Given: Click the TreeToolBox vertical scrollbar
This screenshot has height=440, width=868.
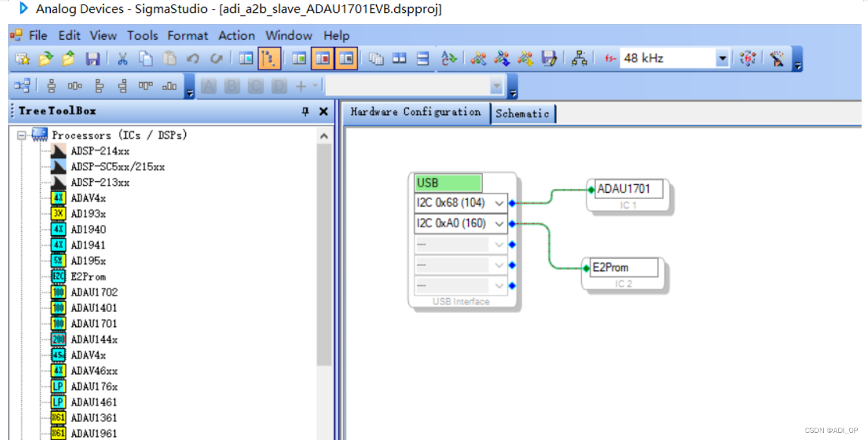Looking at the screenshot, I should pos(324,254).
